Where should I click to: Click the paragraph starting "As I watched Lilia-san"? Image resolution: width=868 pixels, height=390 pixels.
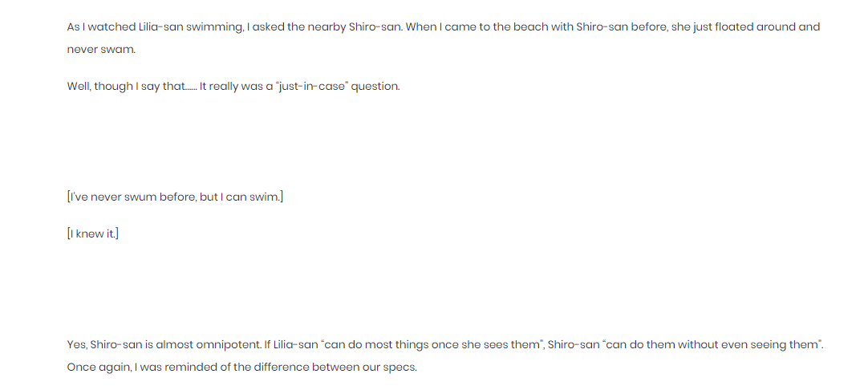click(444, 38)
